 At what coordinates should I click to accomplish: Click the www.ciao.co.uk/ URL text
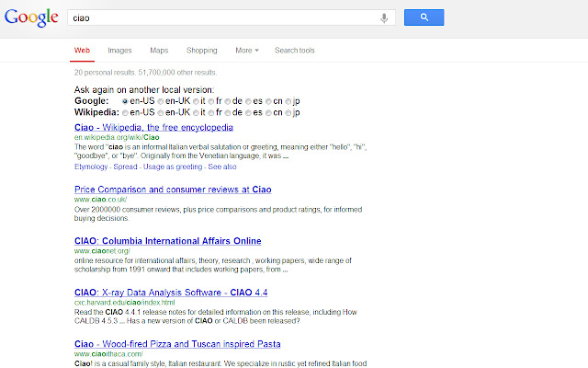tap(100, 200)
